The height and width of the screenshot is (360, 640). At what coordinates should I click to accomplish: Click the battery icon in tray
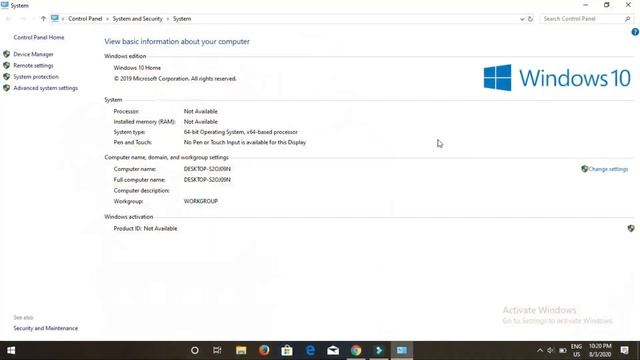point(563,350)
